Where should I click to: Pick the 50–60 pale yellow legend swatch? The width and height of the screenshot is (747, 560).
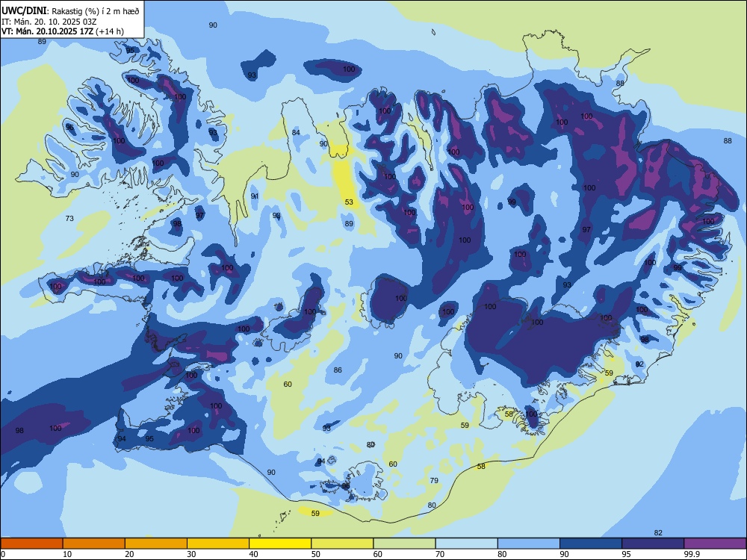pyautogui.click(x=342, y=544)
